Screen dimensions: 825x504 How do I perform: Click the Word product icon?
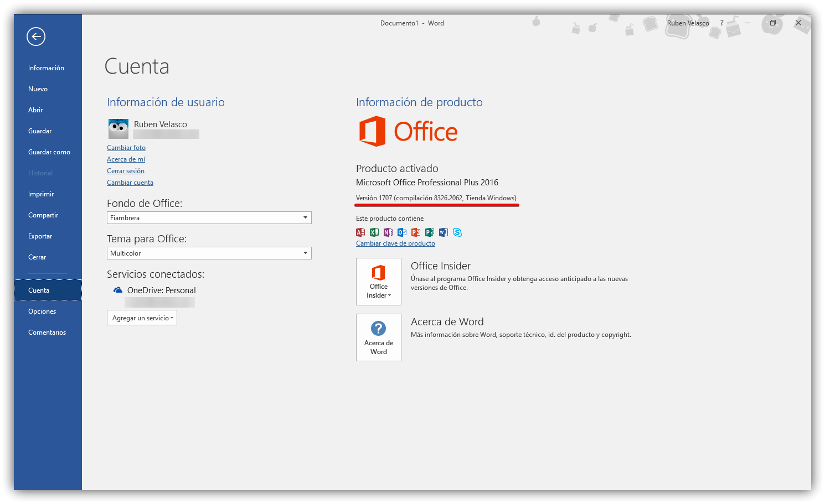click(444, 232)
